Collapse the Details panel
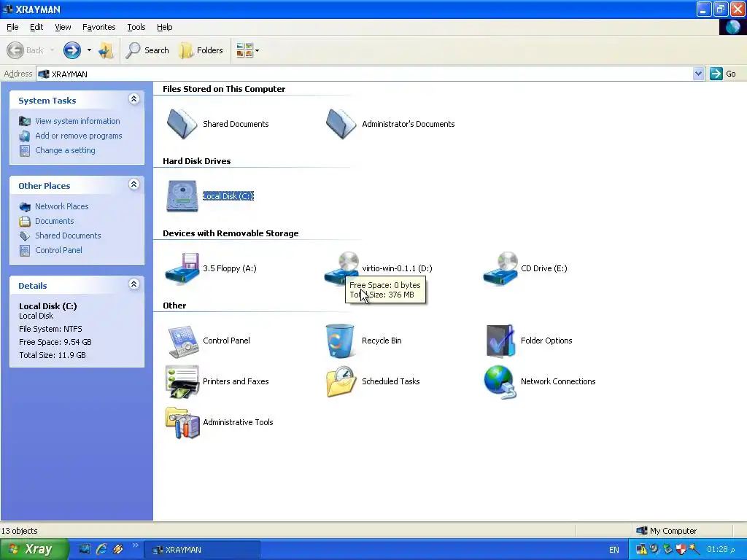Viewport: 747px width, 560px height. pos(134,284)
